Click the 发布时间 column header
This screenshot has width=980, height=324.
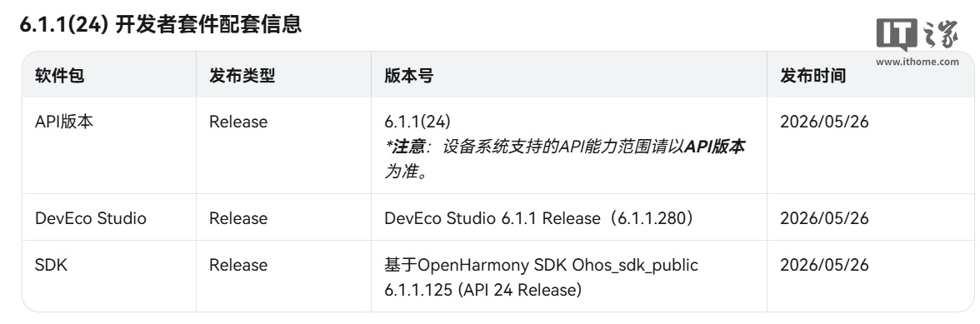pyautogui.click(x=812, y=76)
